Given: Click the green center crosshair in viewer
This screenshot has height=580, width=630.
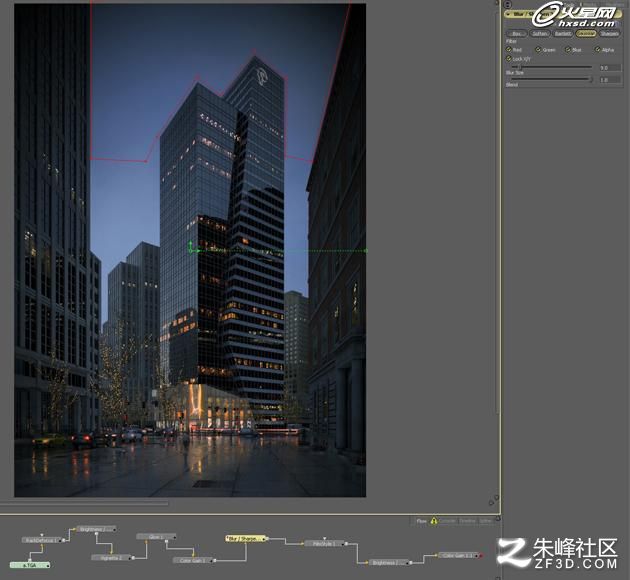Looking at the screenshot, I should coord(192,249).
